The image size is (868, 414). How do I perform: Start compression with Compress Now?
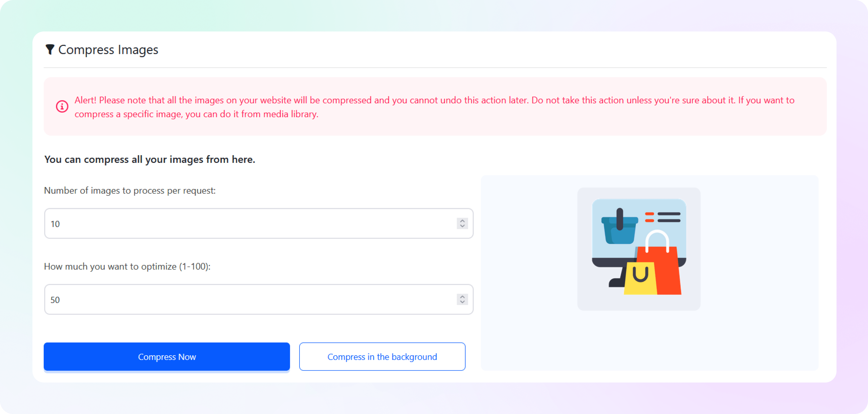click(167, 357)
